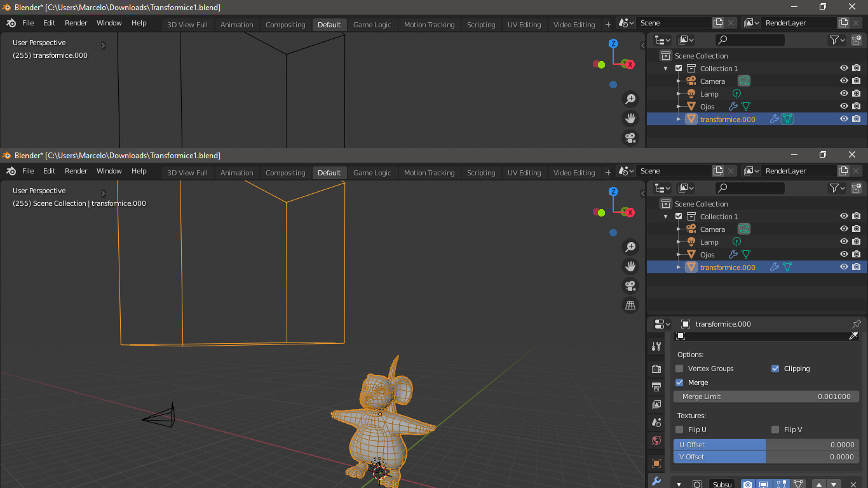
Task: Click the Ojos mesh data icon in front outliner
Action: click(746, 254)
